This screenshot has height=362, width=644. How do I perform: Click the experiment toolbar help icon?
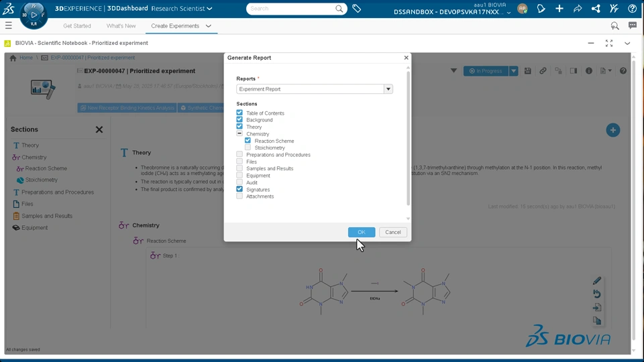(623, 71)
